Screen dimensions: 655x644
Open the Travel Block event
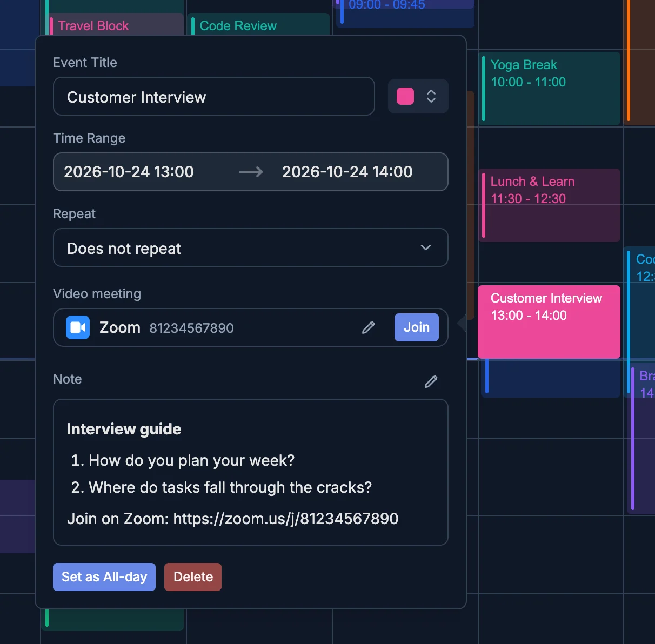[x=116, y=25]
